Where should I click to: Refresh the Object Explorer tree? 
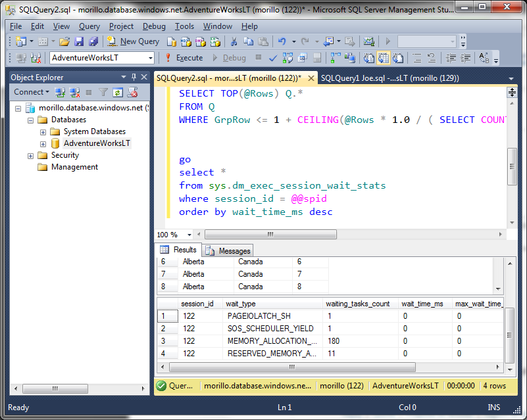coord(118,92)
